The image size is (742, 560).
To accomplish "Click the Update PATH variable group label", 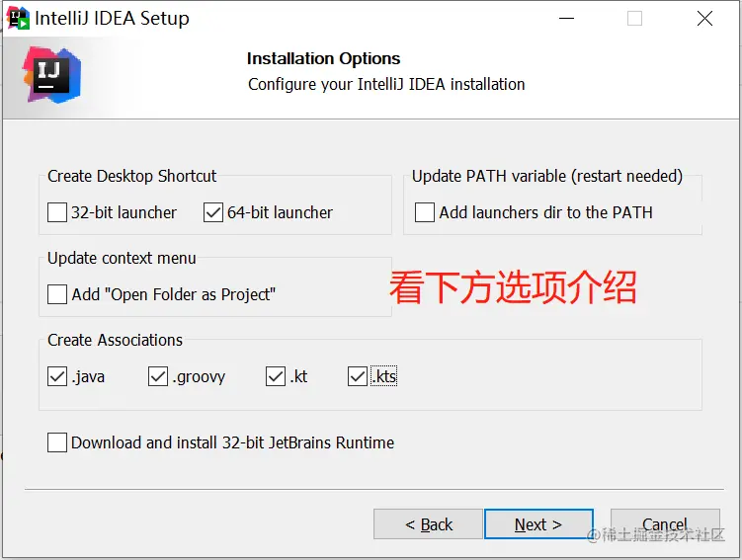I will click(x=547, y=176).
